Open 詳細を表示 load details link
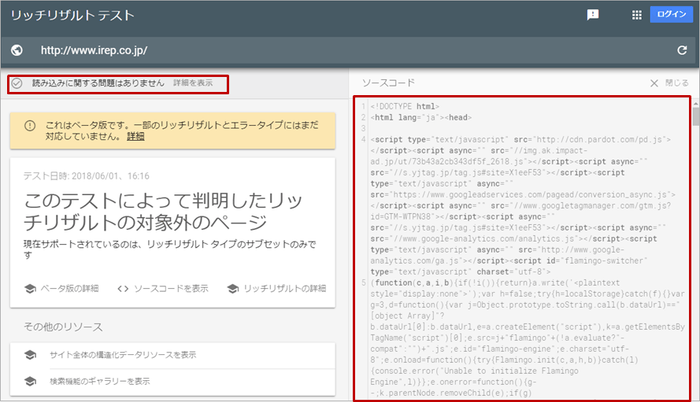Viewport: 700px width, 402px height. click(x=192, y=84)
